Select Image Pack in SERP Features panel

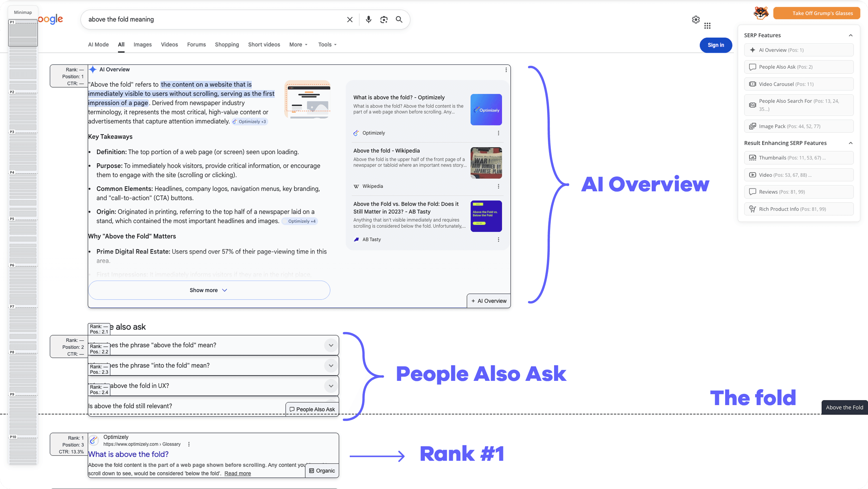799,126
